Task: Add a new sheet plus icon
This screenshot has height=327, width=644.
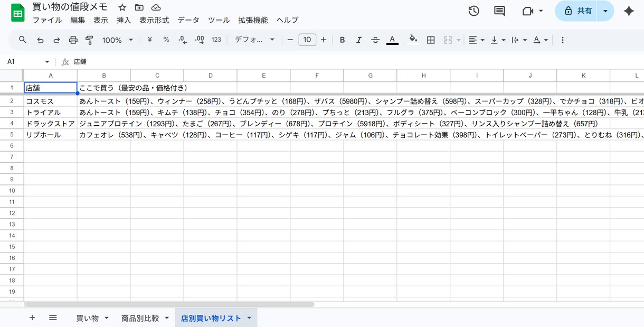Action: tap(32, 317)
